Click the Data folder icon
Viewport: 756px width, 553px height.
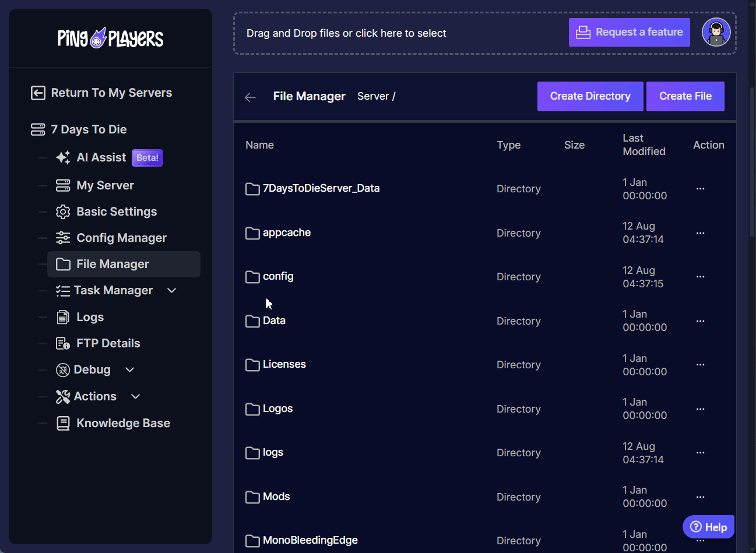tap(252, 321)
